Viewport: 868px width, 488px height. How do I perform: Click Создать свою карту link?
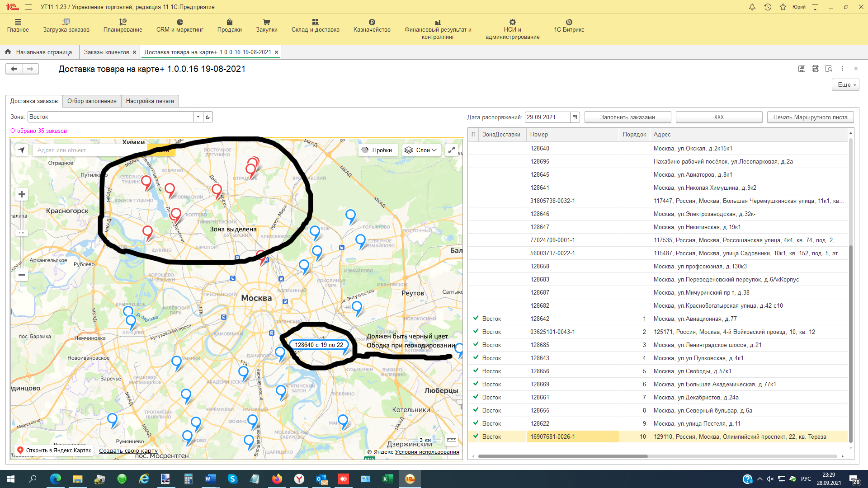128,451
